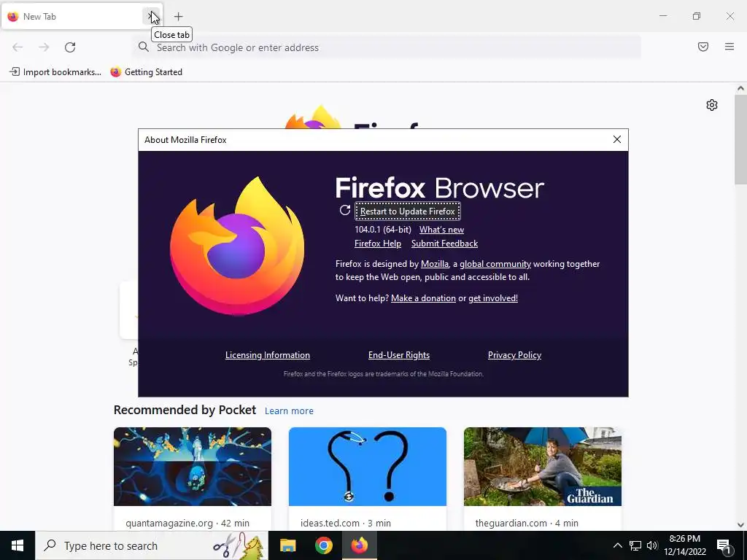Open the quantamagazine.org story thumbnail

[x=193, y=467]
